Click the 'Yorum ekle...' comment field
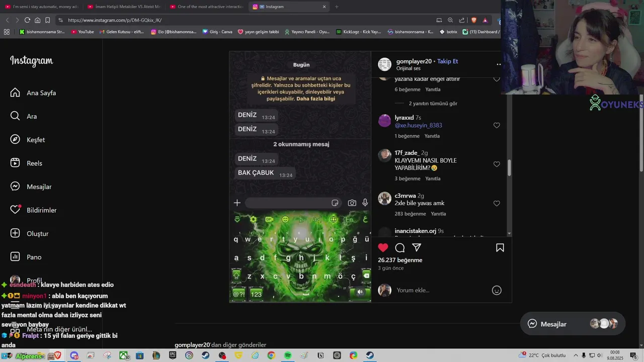 [440, 290]
